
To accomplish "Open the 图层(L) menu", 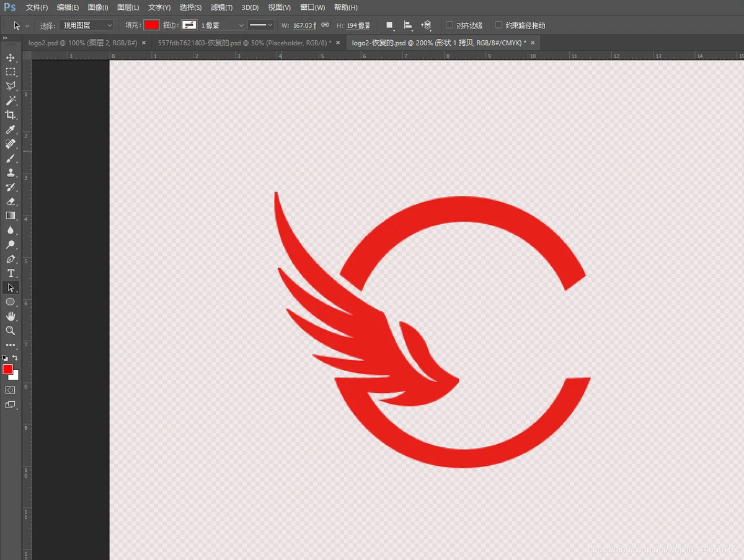I will [128, 7].
